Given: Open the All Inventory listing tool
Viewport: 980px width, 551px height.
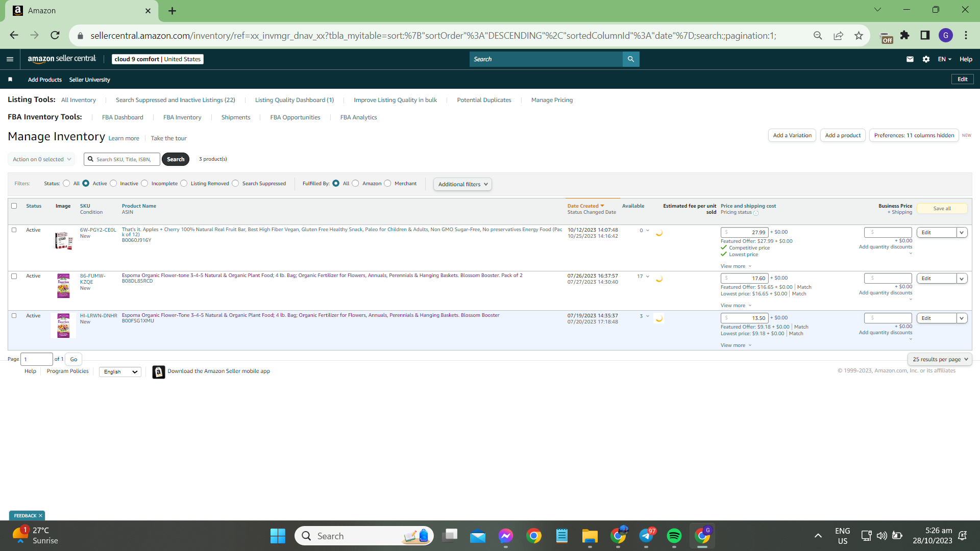Looking at the screenshot, I should (x=79, y=100).
